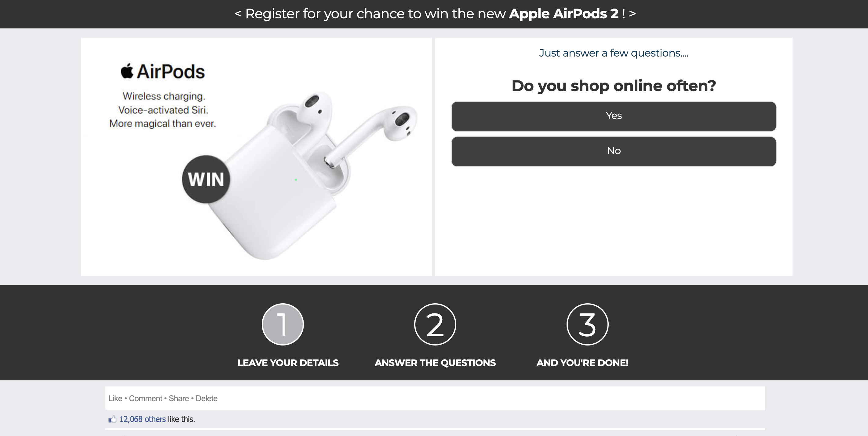Click the thumbs-up like icon
This screenshot has width=868, height=436.
point(112,419)
